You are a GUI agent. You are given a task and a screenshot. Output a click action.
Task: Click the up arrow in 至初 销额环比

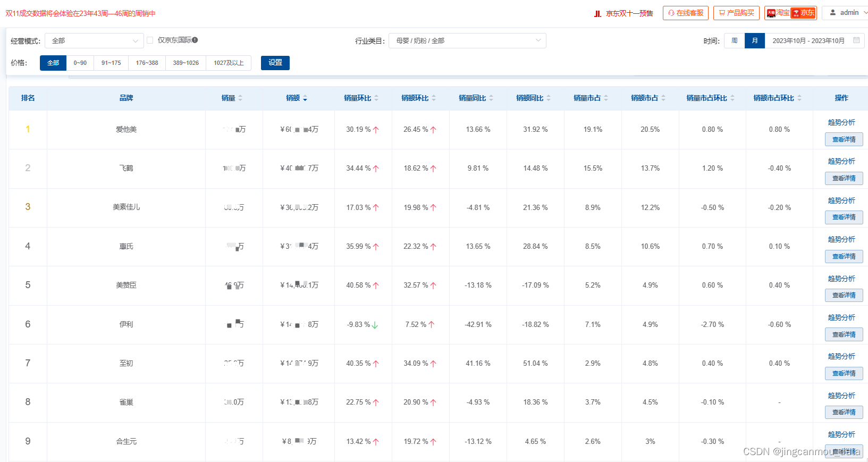[x=433, y=364]
